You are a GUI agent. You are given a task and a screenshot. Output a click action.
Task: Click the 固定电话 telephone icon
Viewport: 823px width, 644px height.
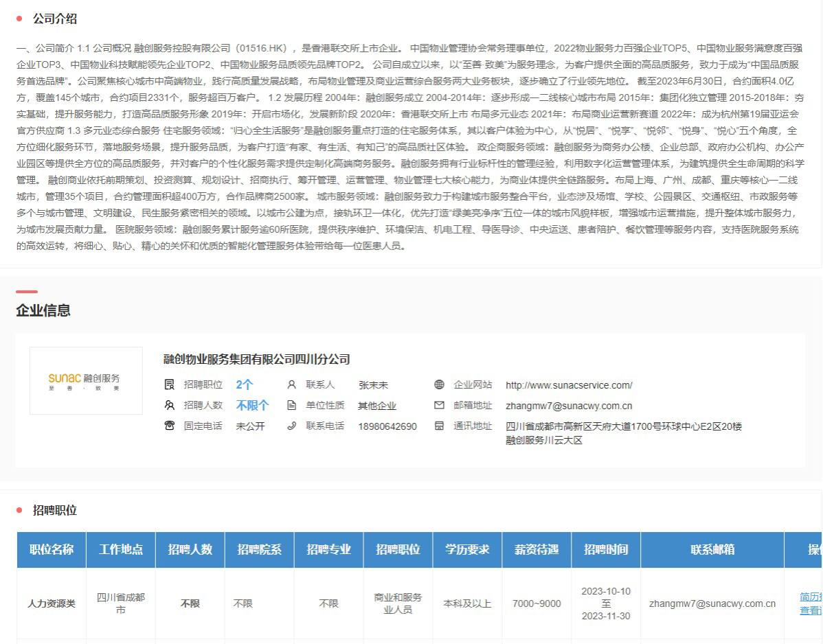(169, 426)
